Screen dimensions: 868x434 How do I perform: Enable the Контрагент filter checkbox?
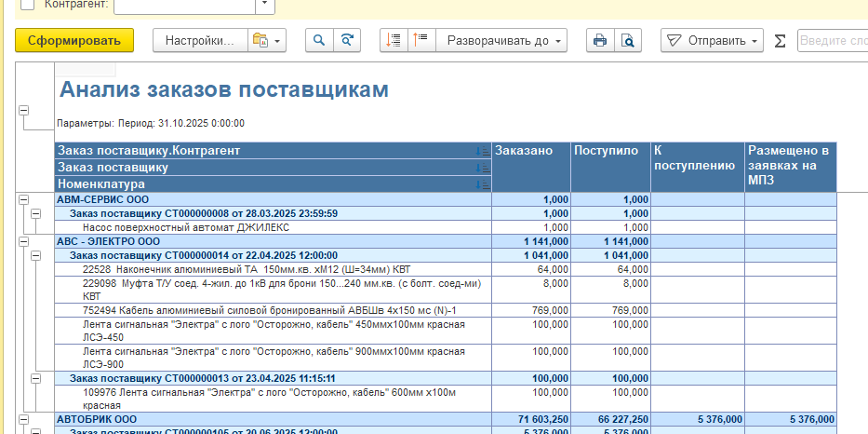pyautogui.click(x=27, y=5)
